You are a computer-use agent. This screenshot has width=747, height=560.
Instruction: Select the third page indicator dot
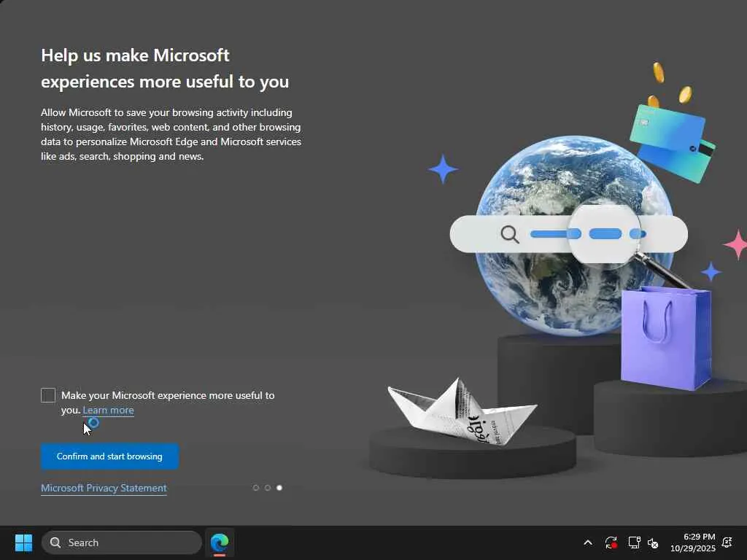coord(279,488)
